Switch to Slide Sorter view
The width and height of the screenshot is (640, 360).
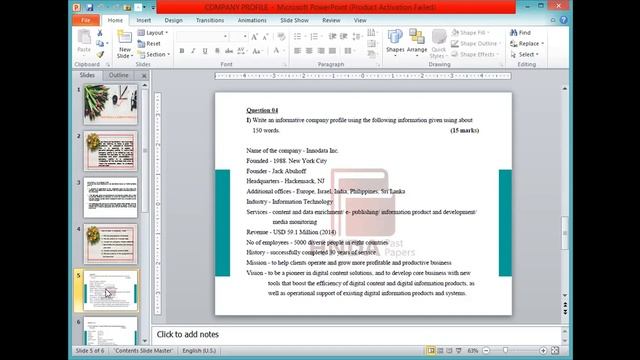(x=440, y=351)
